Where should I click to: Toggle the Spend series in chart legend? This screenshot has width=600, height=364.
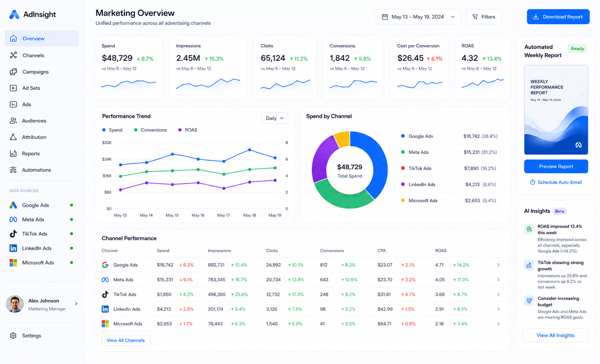click(x=112, y=130)
